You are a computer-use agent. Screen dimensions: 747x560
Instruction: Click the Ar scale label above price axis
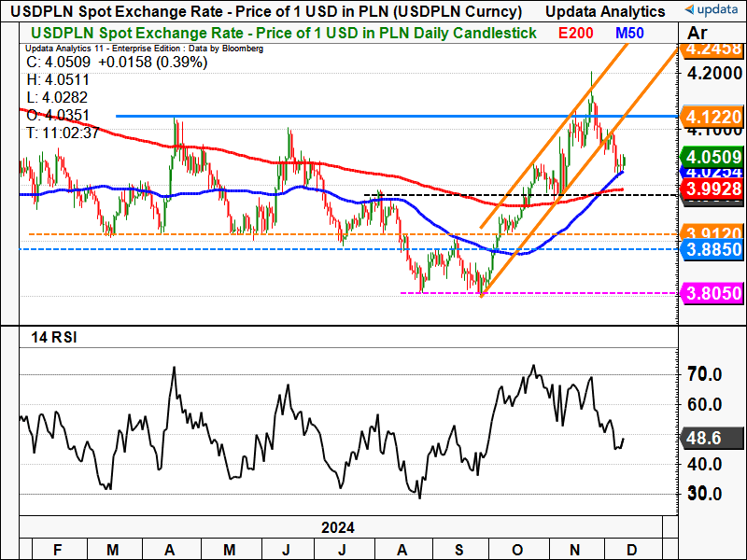pos(697,33)
